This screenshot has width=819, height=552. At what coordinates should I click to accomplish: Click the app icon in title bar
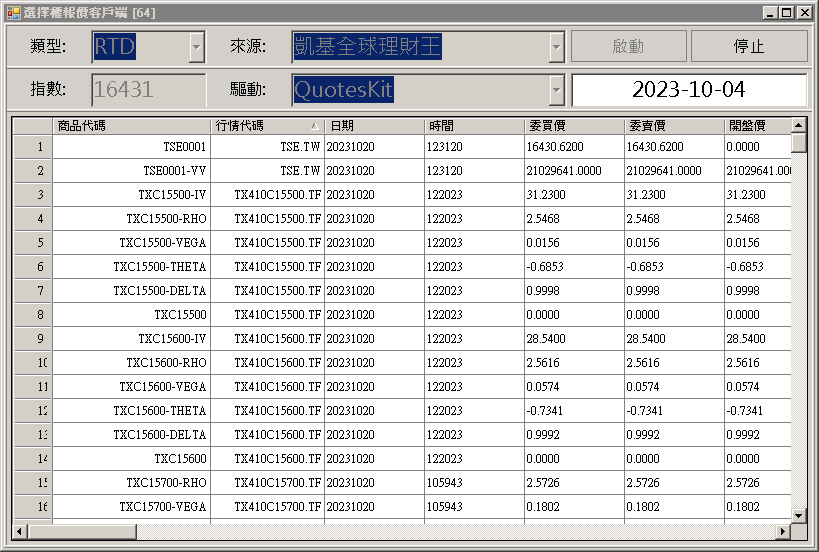tap(14, 13)
